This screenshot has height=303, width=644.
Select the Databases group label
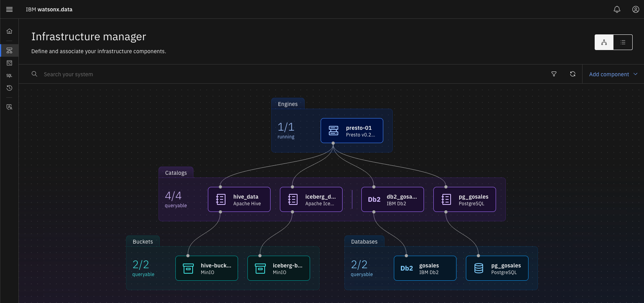tap(364, 242)
